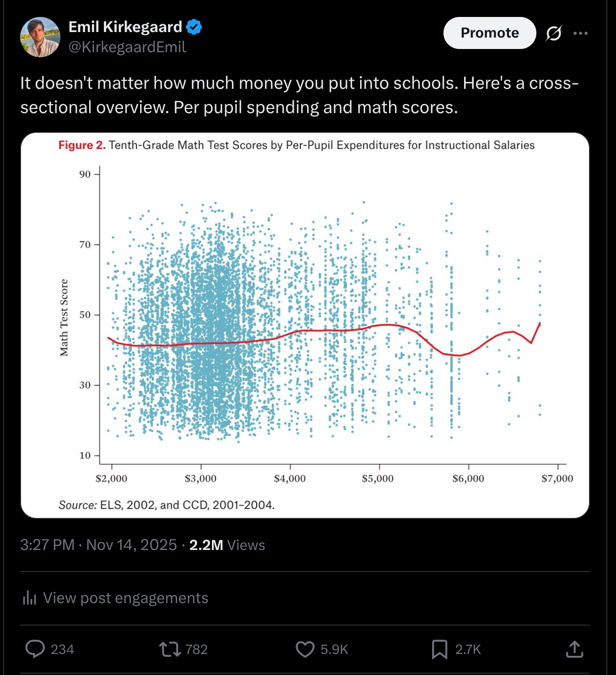
Task: Share the post via the upload icon
Action: tap(575, 649)
